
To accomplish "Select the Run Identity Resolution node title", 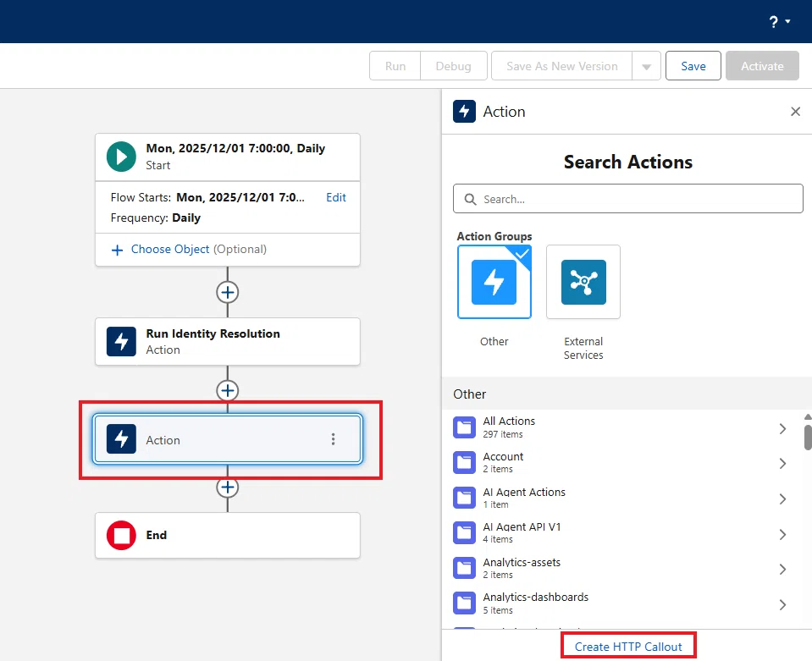I will pyautogui.click(x=213, y=333).
